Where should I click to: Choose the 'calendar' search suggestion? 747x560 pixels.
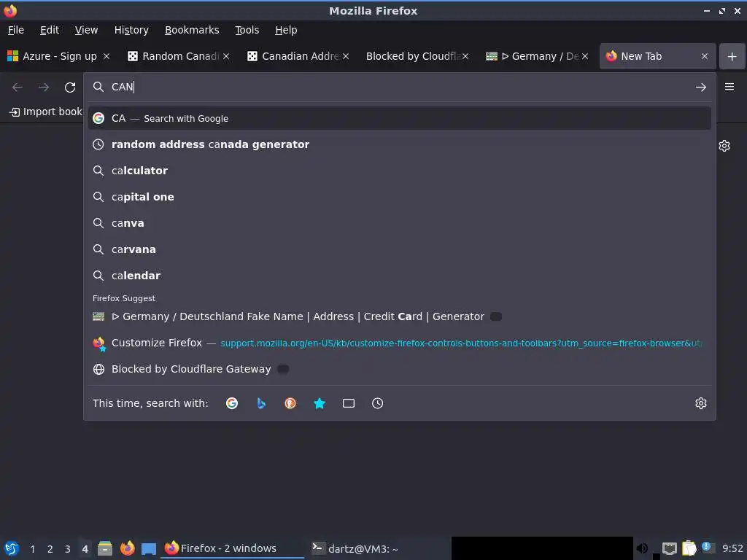pos(399,275)
